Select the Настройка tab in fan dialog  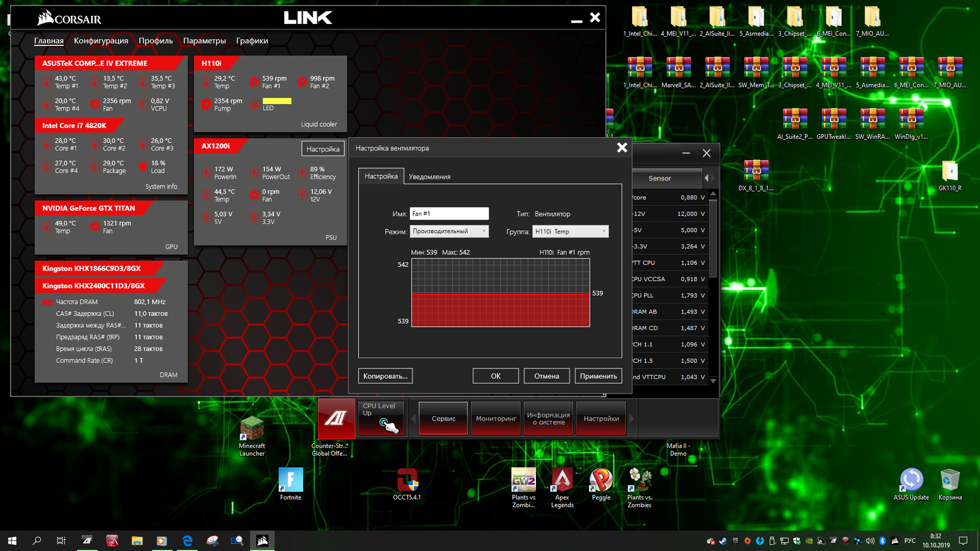coord(381,176)
